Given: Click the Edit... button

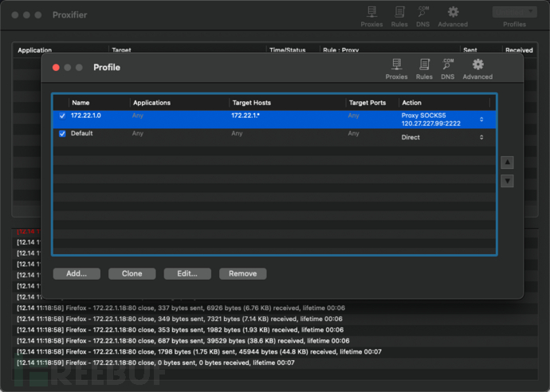Looking at the screenshot, I should [x=187, y=274].
